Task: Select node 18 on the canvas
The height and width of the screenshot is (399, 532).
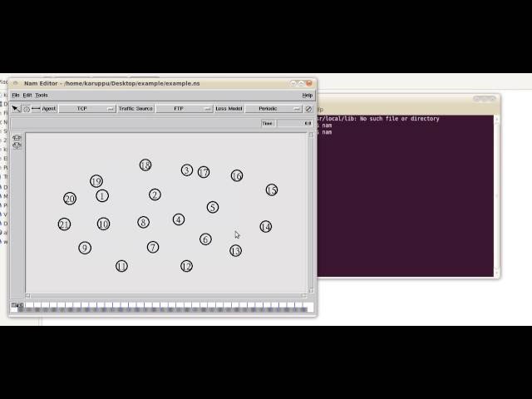Action: point(145,165)
